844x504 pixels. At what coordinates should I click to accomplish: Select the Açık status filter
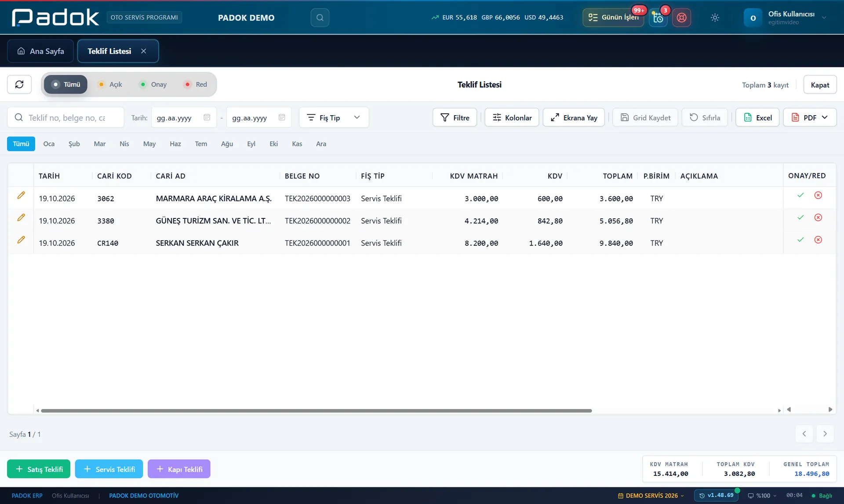(110, 84)
